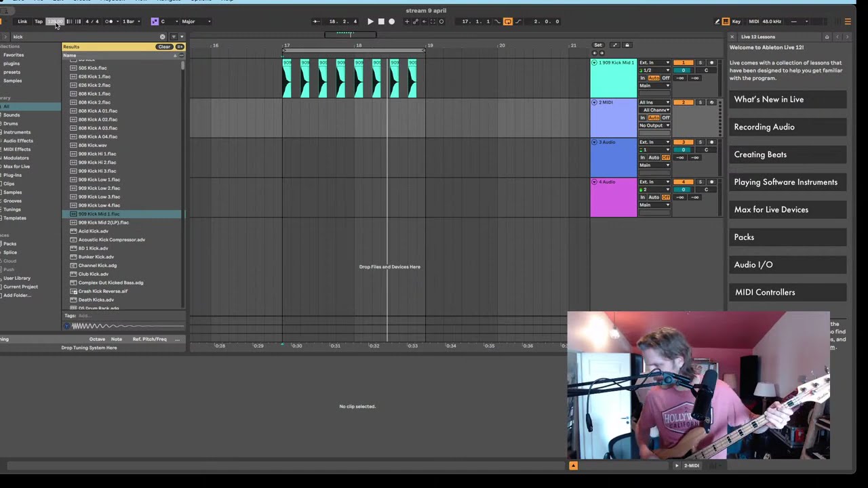This screenshot has height=488, width=868.
Task: Collapse track 1 909 Kick Mid 1
Action: point(594,62)
